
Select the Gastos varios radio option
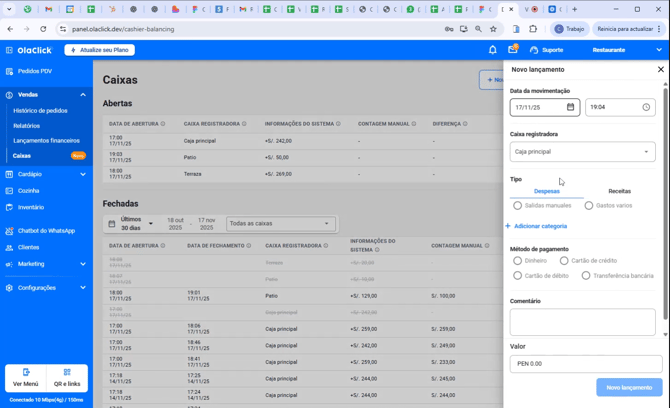(589, 205)
